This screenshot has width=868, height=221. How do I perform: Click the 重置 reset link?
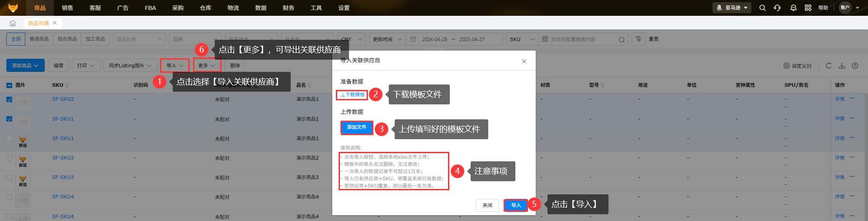point(654,39)
